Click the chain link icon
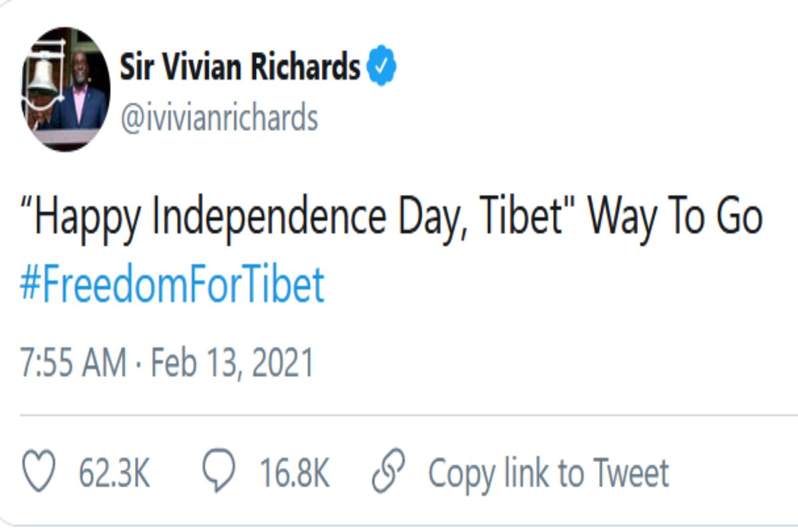The height and width of the screenshot is (532, 798). point(388,473)
